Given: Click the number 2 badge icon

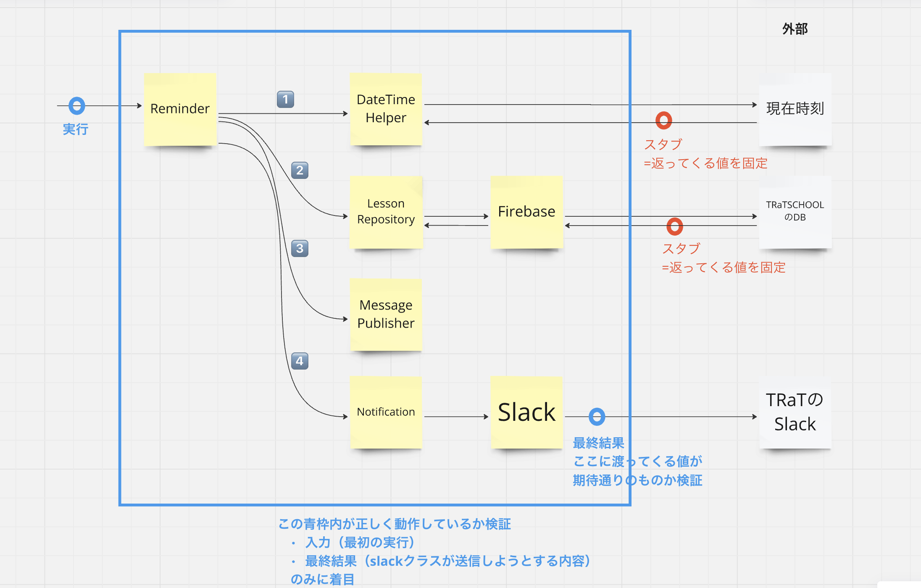Looking at the screenshot, I should coord(300,171).
